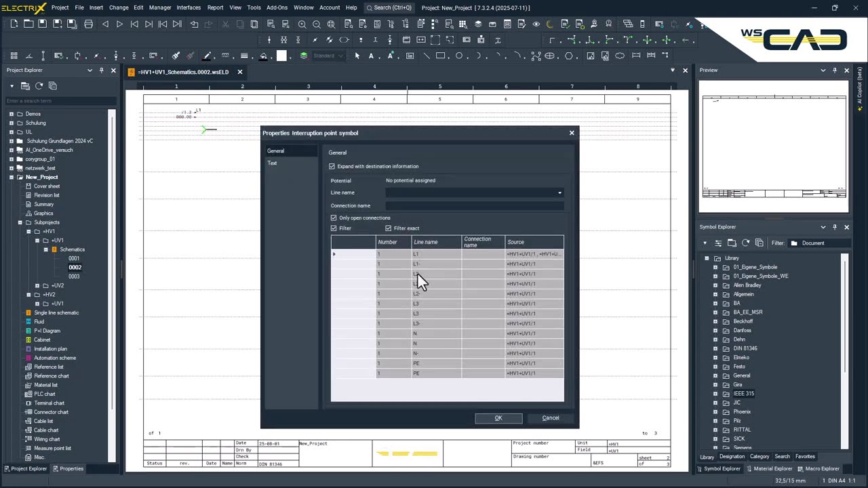Click Project Explorer search term field
Screen dimensions: 868x488
click(60, 101)
